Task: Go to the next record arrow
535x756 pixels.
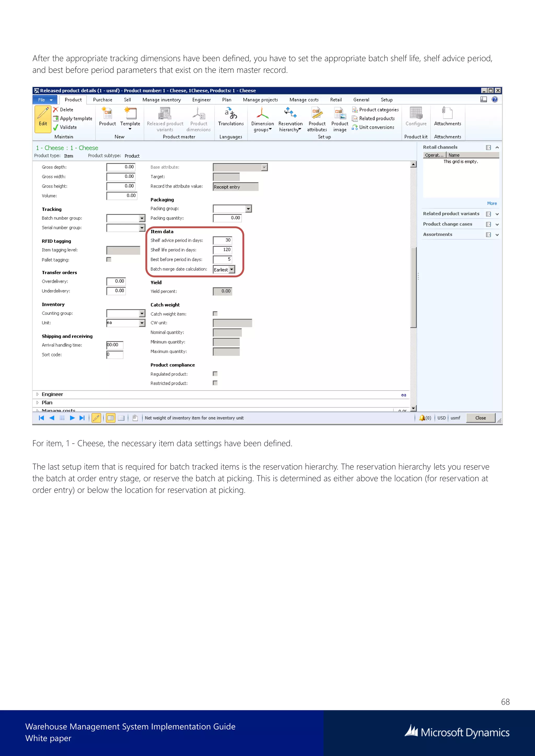Action: pyautogui.click(x=72, y=418)
